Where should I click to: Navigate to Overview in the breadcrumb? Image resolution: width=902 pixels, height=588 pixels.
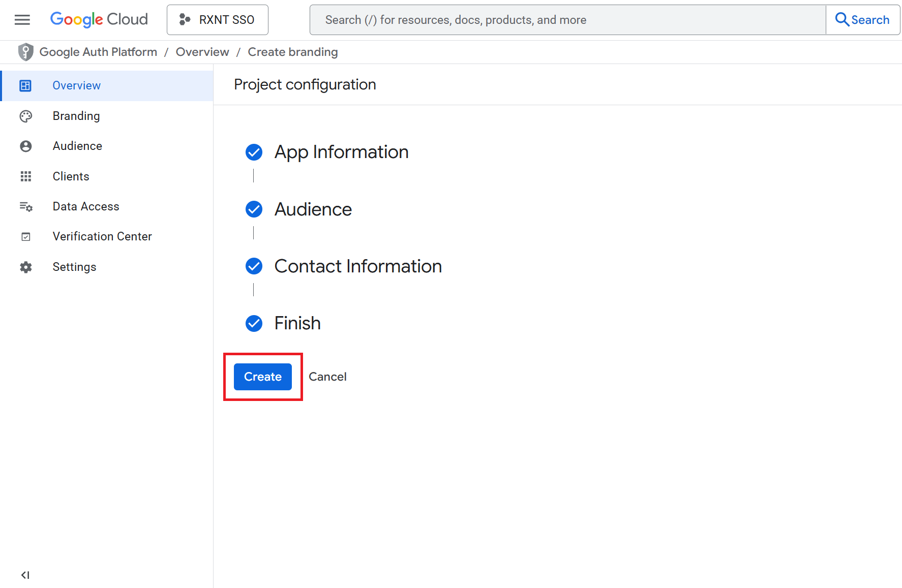point(202,51)
